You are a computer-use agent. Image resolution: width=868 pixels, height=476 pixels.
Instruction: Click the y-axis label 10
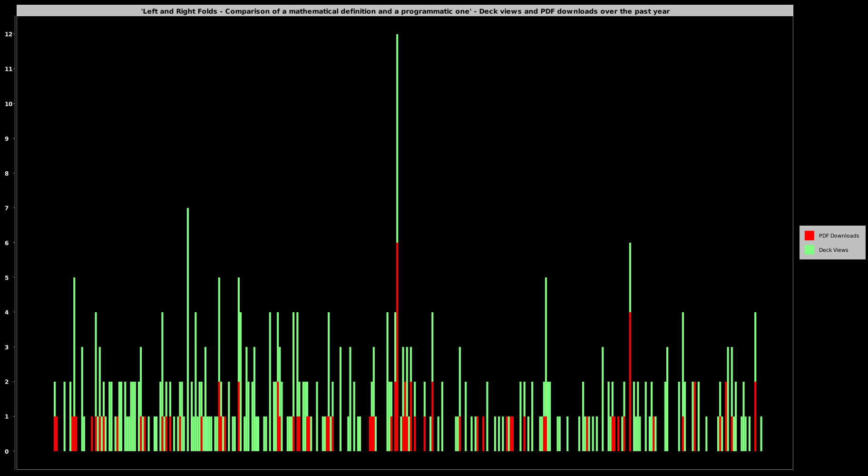9,104
